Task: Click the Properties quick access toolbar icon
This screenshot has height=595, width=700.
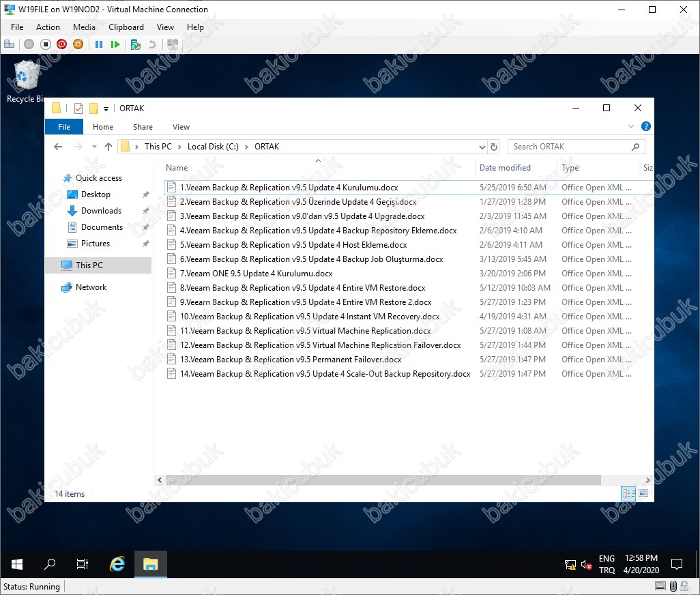Action: (78, 108)
